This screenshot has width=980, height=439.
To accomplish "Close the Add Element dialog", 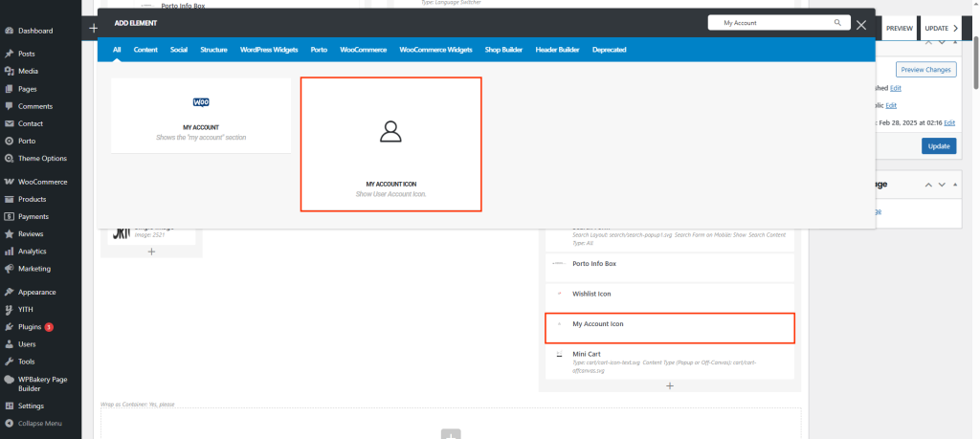I will tap(861, 25).
